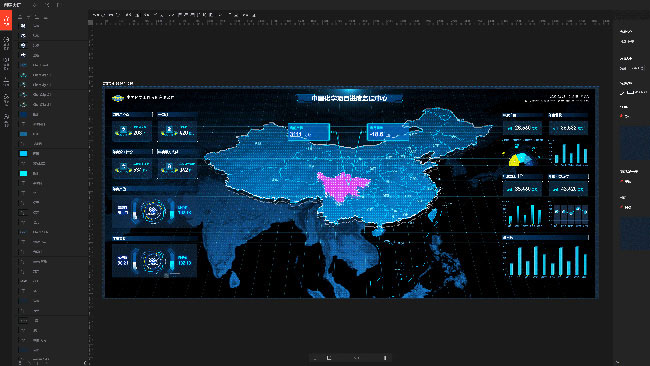Viewport: 650px width, 366px height.
Task: Click the red icon above the background thumbnail
Action: (621, 116)
